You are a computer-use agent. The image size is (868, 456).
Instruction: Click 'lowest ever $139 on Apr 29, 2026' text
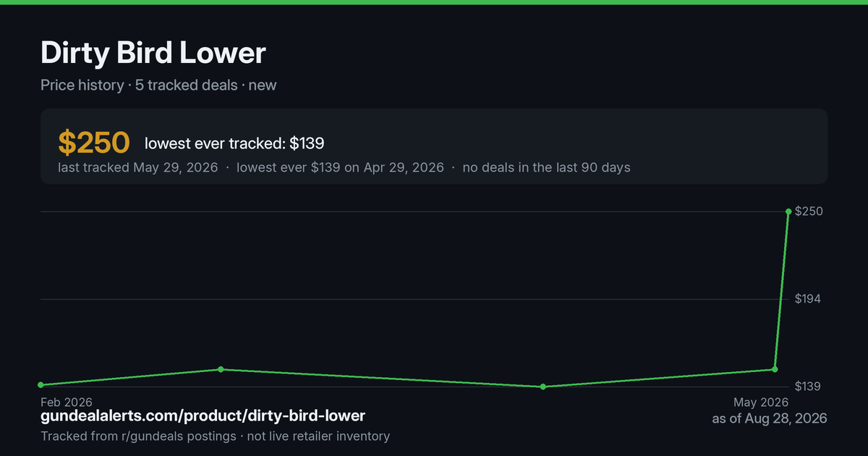[341, 168]
